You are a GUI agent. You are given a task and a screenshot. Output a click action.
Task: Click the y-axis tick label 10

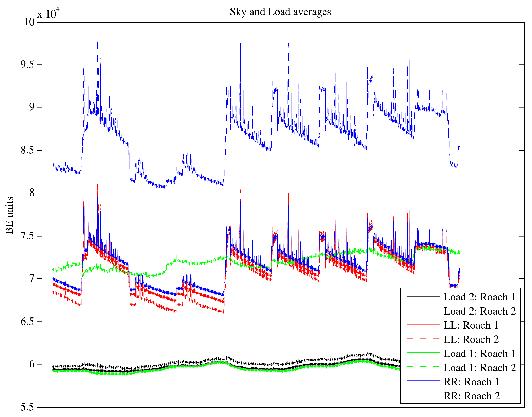[29, 22]
